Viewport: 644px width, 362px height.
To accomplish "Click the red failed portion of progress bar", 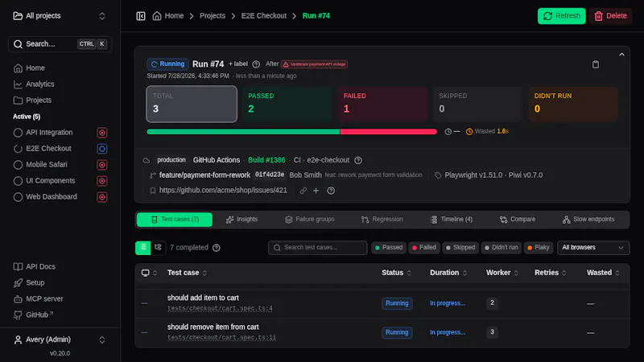I will point(388,132).
